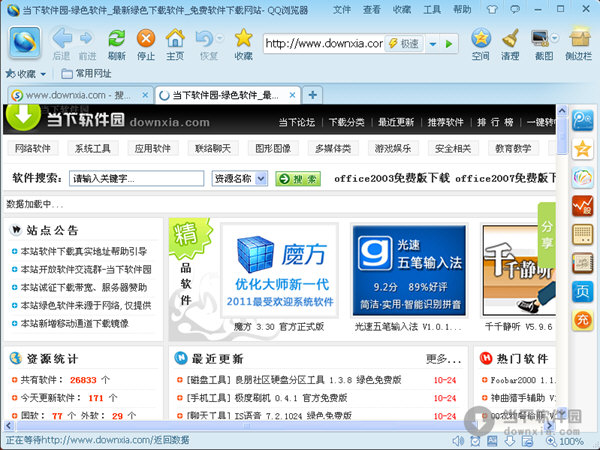Click the speaker mute icon in status bar
The height and width of the screenshot is (450, 600).
tap(457, 440)
